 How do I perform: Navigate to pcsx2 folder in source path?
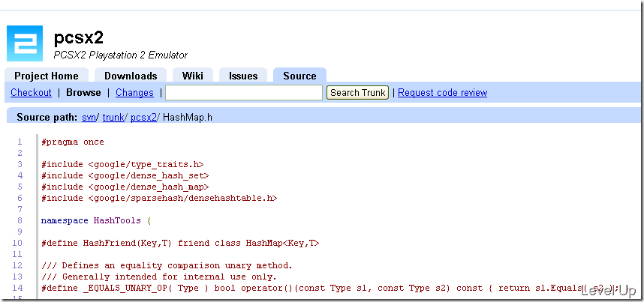pos(143,118)
